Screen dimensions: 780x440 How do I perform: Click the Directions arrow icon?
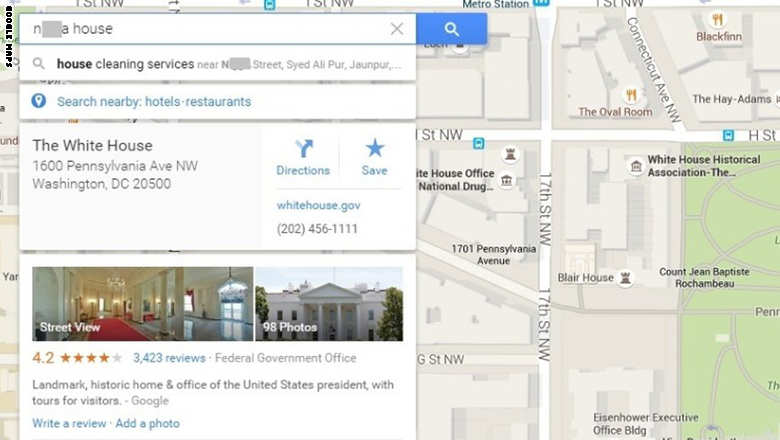coord(303,148)
